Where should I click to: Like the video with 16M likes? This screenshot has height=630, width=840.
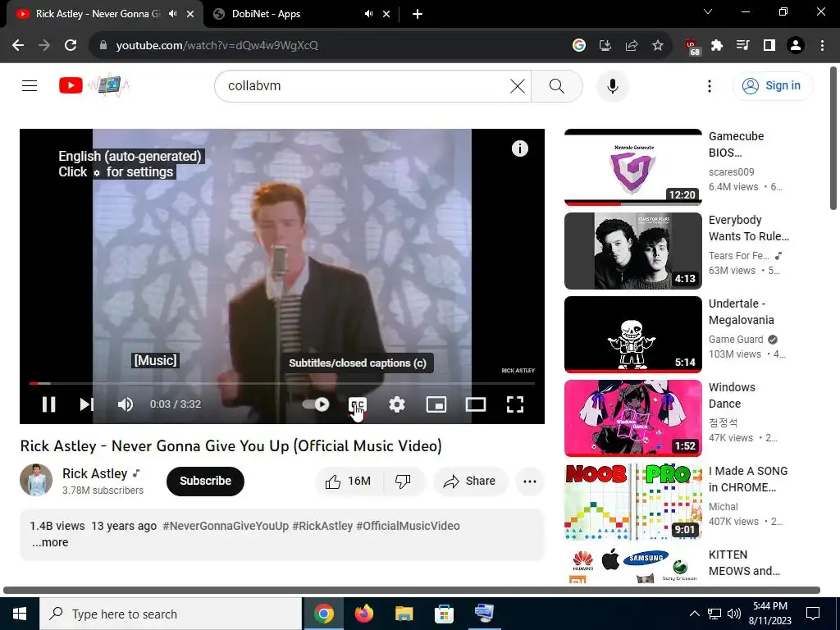click(x=349, y=481)
